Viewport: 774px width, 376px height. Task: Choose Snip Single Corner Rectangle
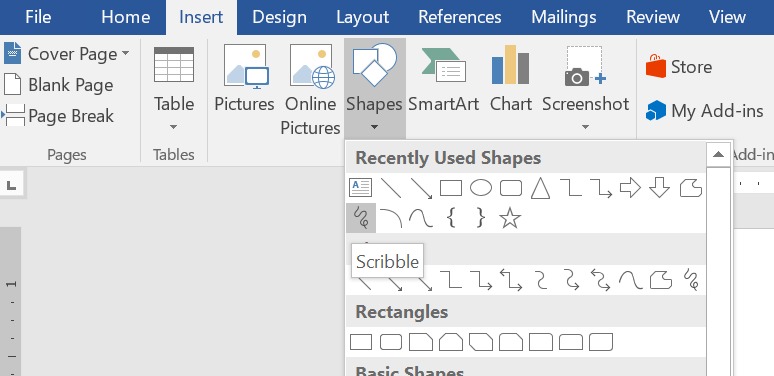[x=421, y=342]
